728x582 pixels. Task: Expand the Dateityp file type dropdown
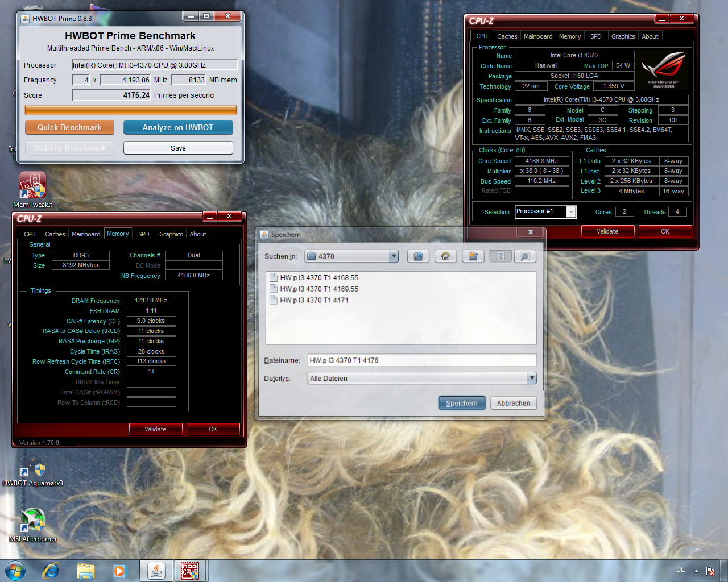click(532, 378)
